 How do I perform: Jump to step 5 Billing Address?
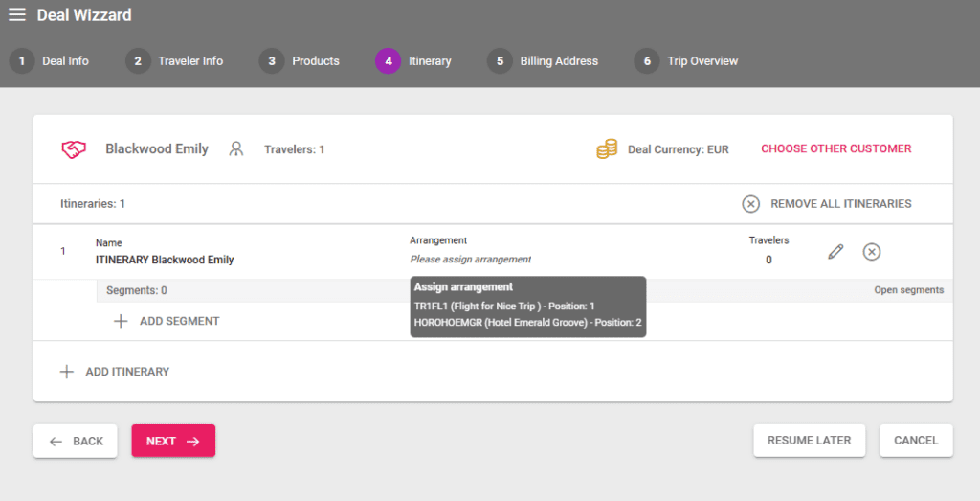click(544, 61)
